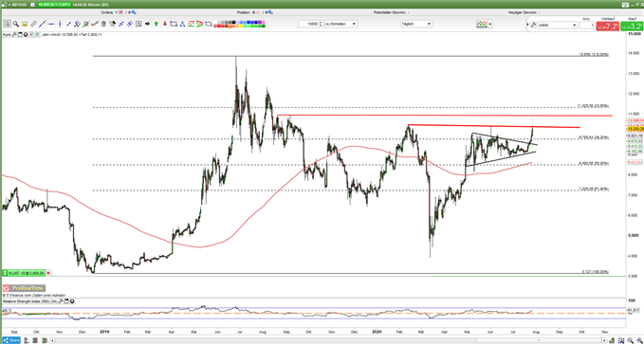The height and width of the screenshot is (344, 644).
Task: Open the alert bell tool
Action: pyautogui.click(x=25, y=24)
